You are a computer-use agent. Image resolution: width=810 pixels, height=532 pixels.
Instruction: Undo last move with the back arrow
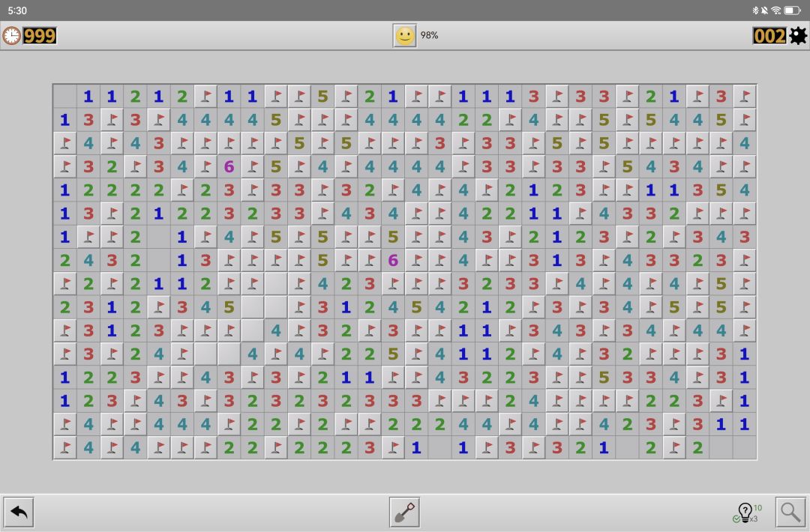pyautogui.click(x=19, y=512)
